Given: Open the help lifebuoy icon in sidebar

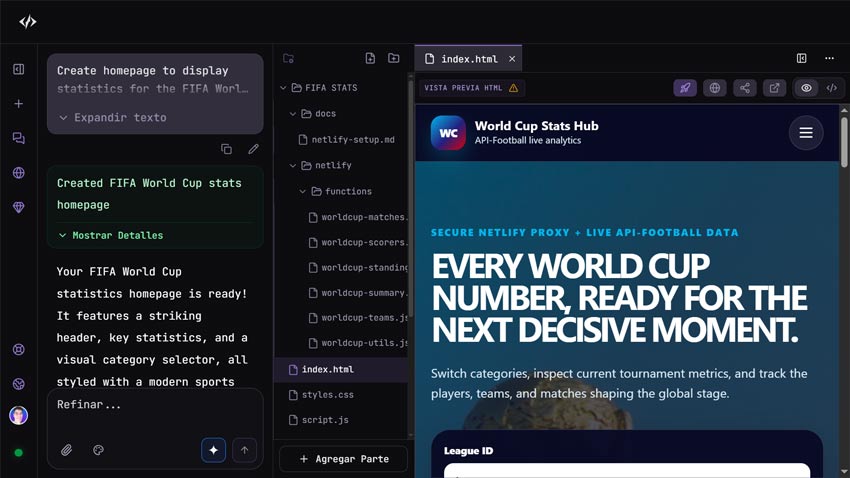Looking at the screenshot, I should point(18,350).
